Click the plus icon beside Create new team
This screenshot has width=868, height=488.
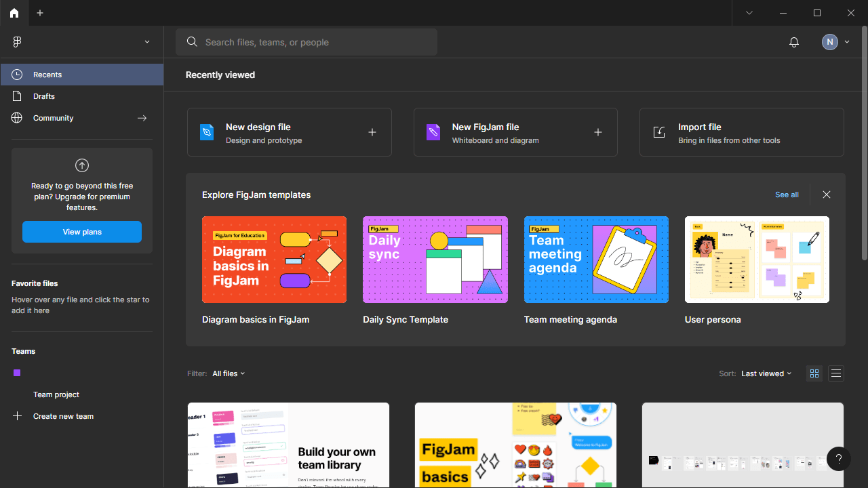tap(18, 416)
